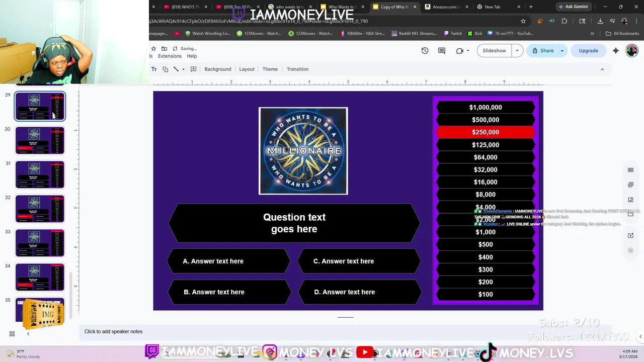Click the Layout button
The width and height of the screenshot is (644, 362).
[x=247, y=69]
